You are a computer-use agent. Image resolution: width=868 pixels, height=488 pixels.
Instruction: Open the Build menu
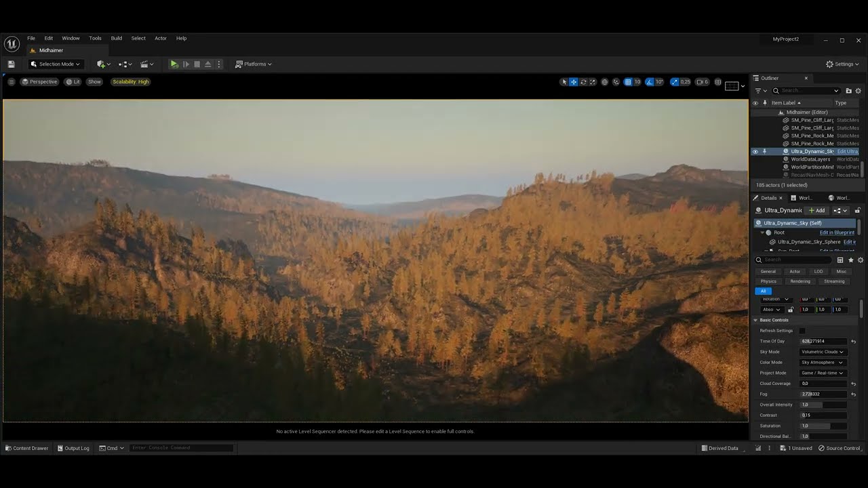(117, 38)
